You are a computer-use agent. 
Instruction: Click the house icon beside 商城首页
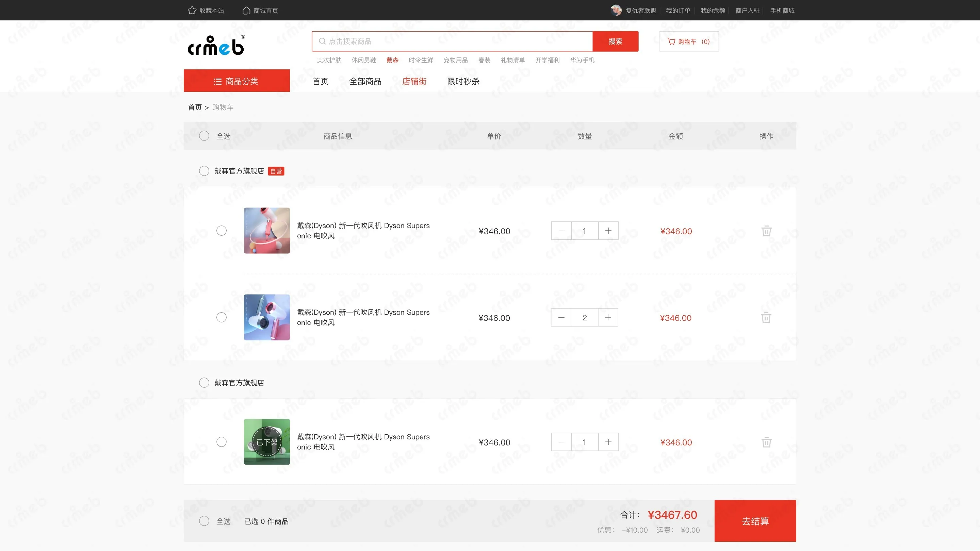tap(246, 10)
